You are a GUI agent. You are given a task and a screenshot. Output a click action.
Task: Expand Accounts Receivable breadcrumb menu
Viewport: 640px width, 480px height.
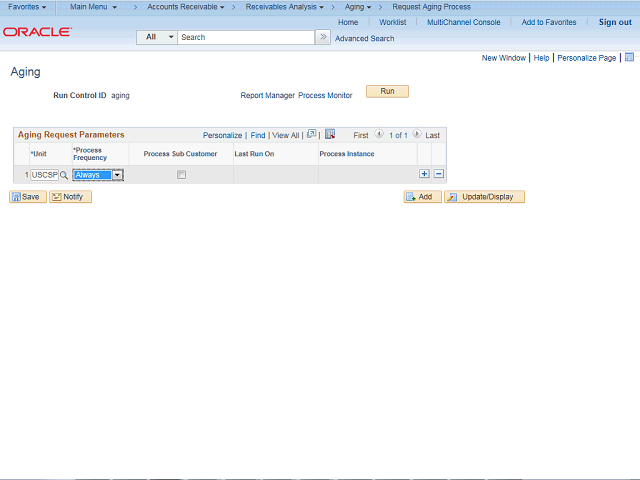coord(186,7)
